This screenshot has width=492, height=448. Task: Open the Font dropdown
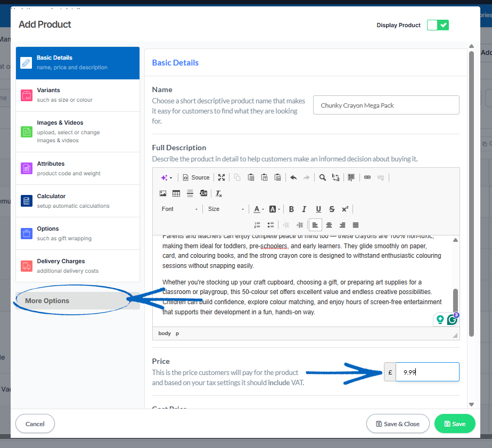pos(179,209)
